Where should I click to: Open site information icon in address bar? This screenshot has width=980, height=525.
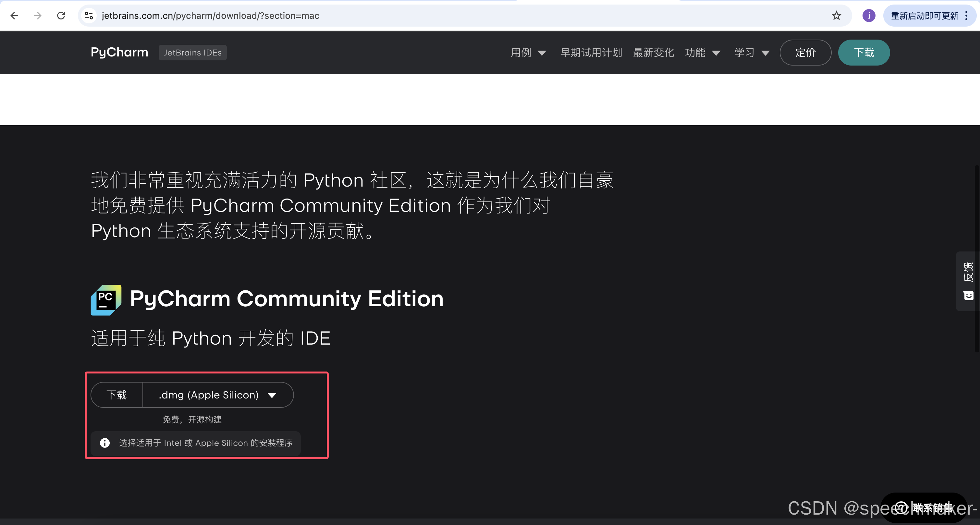tap(89, 16)
